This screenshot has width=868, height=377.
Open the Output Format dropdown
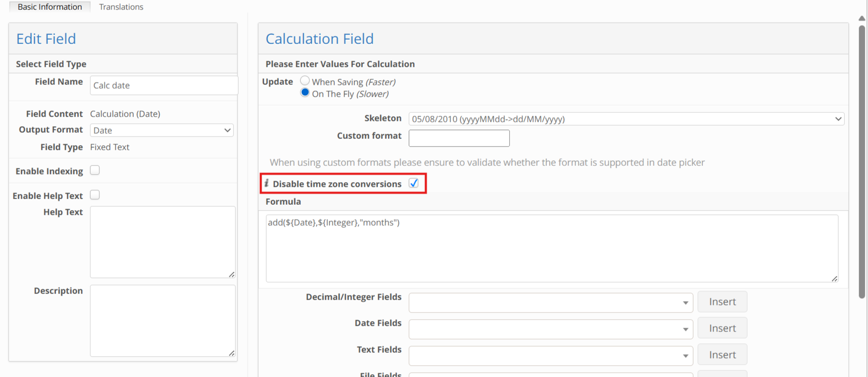click(x=162, y=130)
